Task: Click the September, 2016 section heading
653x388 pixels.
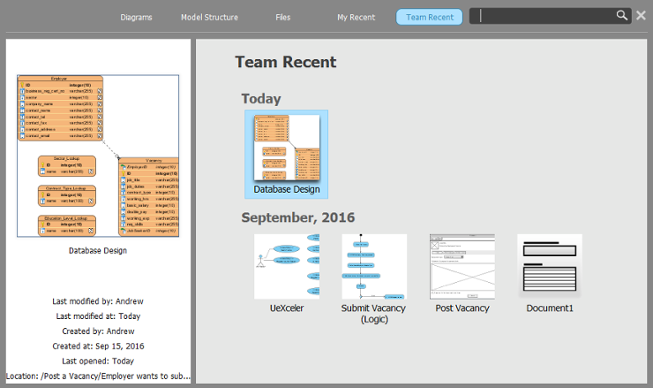Action: click(x=298, y=217)
